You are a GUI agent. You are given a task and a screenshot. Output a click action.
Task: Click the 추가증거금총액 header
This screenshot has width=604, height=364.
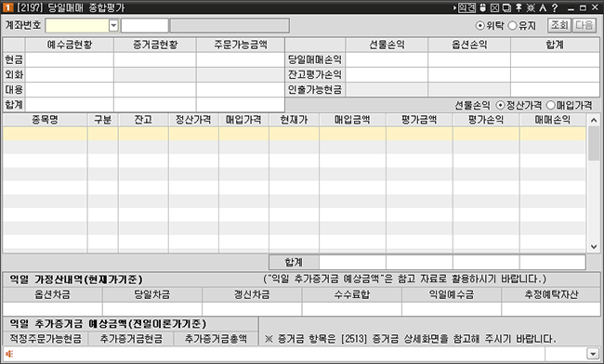216,339
